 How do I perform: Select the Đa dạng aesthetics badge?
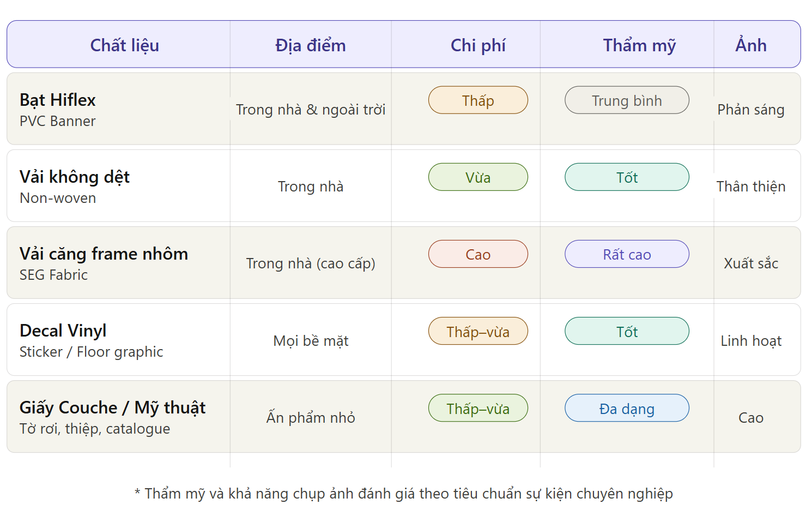click(627, 409)
